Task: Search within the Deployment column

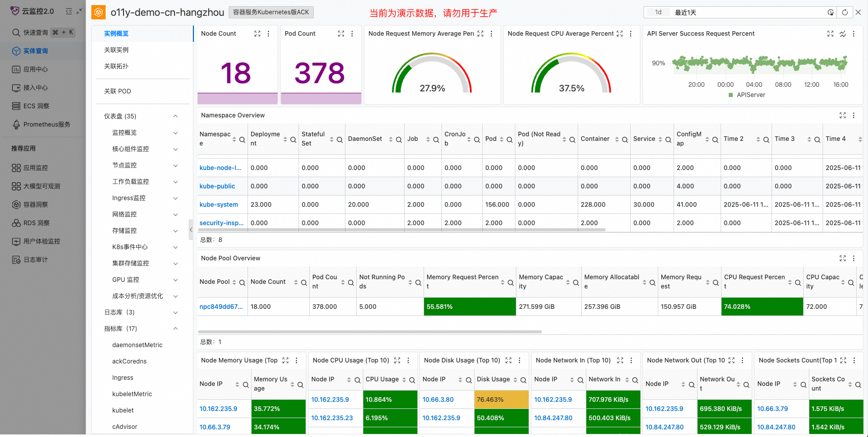Action: [x=293, y=139]
